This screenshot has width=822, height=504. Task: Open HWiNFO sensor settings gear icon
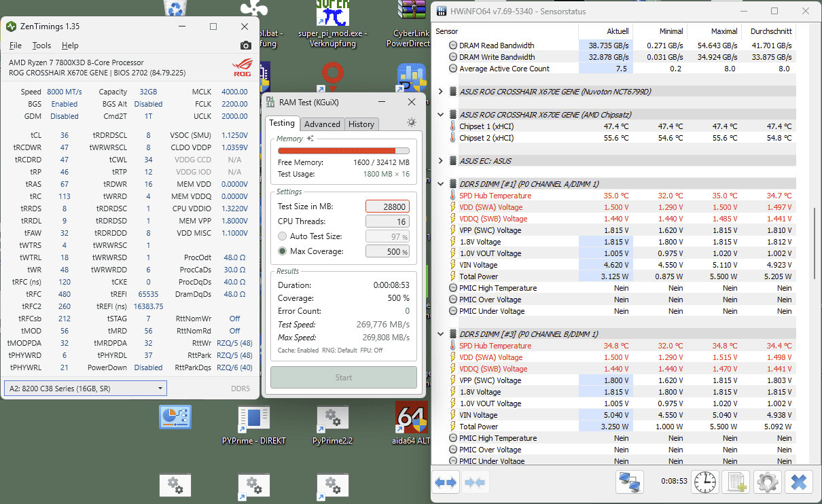[768, 482]
